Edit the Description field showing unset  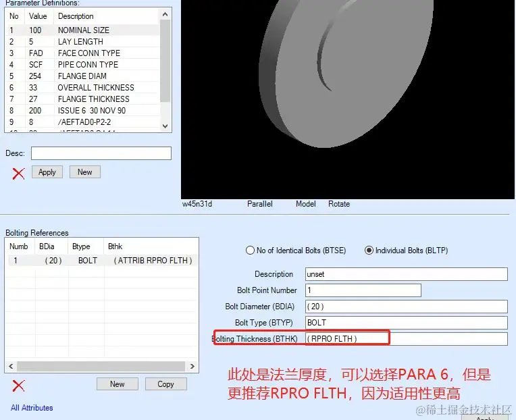(x=407, y=274)
